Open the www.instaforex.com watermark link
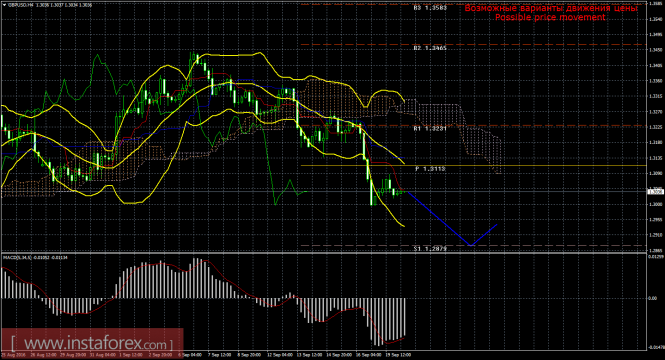665x360 pixels. (92, 343)
